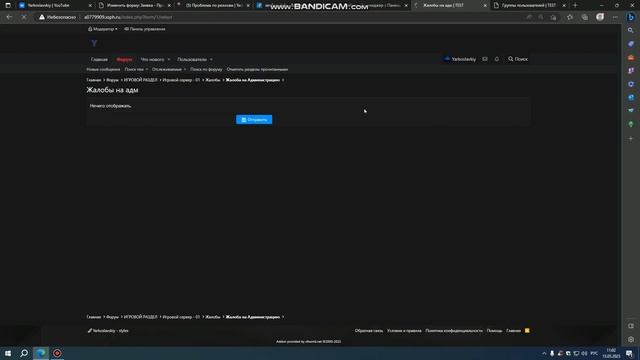This screenshot has height=360, width=640.
Task: Open 'Поиск тем' sub-navigation link
Action: click(x=134, y=69)
